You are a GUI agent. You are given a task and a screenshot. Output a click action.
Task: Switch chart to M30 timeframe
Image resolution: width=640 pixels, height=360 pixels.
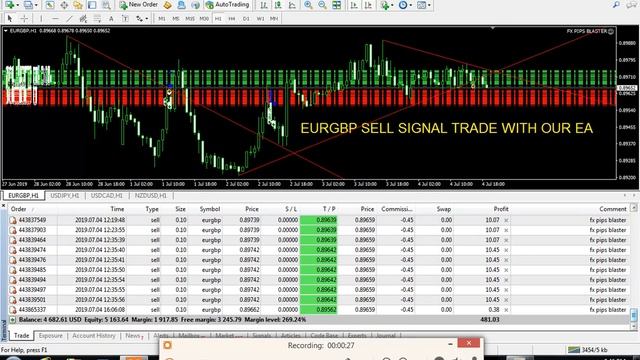(x=204, y=19)
